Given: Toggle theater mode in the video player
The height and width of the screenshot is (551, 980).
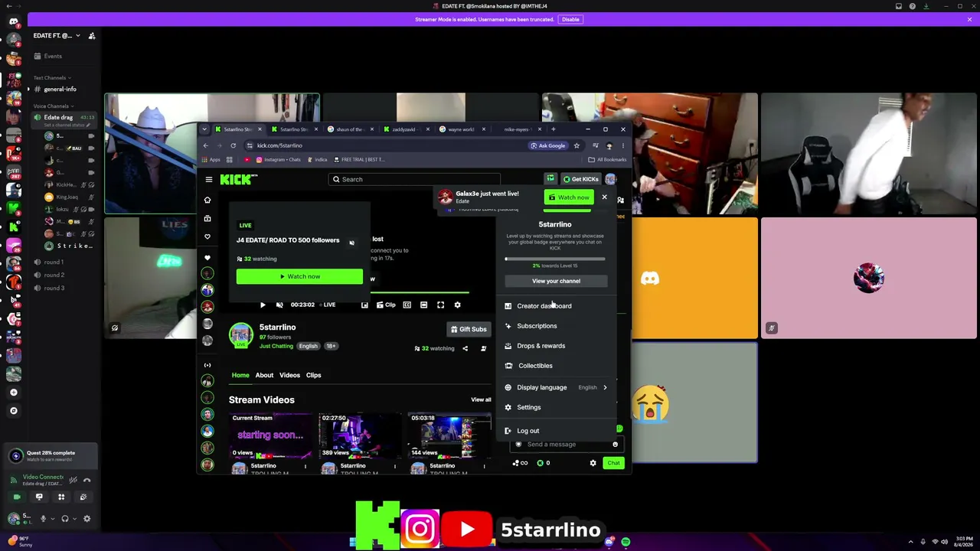Looking at the screenshot, I should [423, 305].
